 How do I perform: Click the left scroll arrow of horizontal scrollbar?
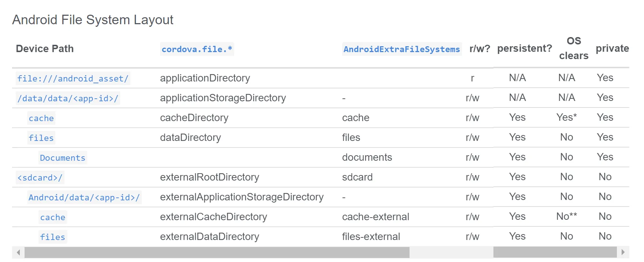pos(18,252)
